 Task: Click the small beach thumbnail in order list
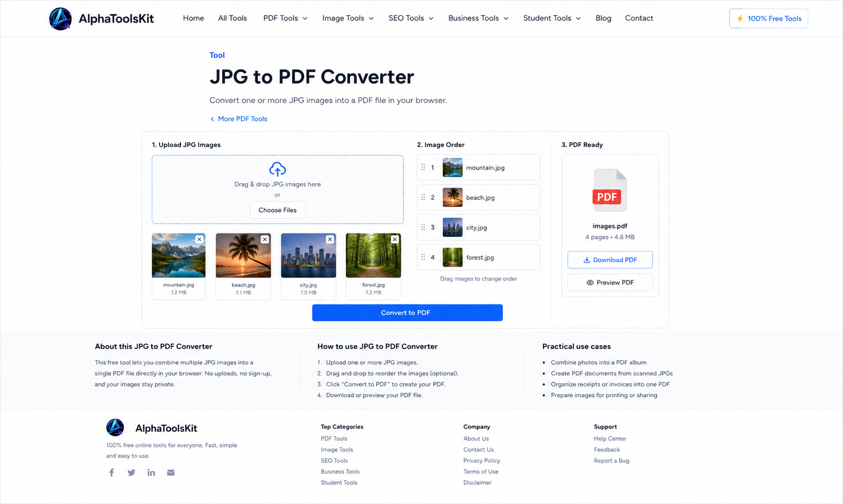point(452,197)
